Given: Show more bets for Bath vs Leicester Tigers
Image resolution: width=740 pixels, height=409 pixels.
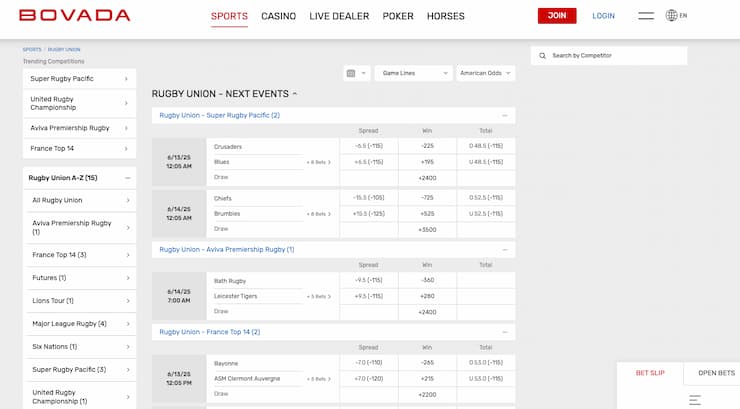Looking at the screenshot, I should (x=319, y=297).
